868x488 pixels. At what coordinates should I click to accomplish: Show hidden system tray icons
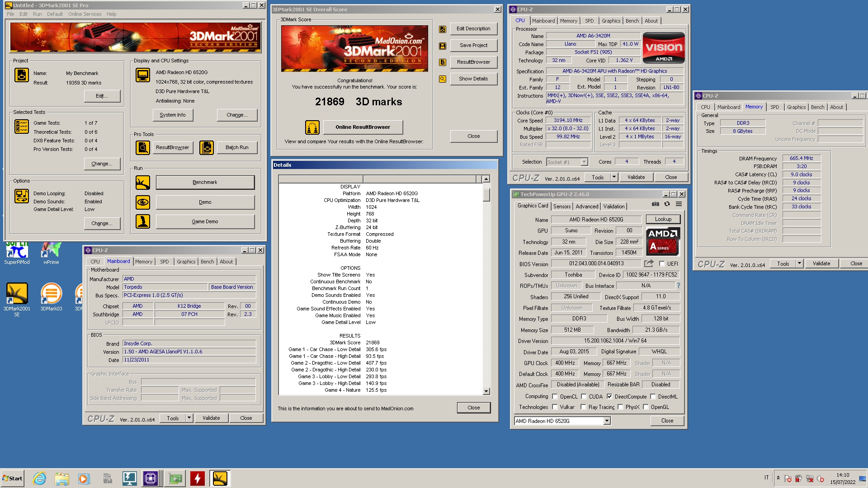[778, 478]
